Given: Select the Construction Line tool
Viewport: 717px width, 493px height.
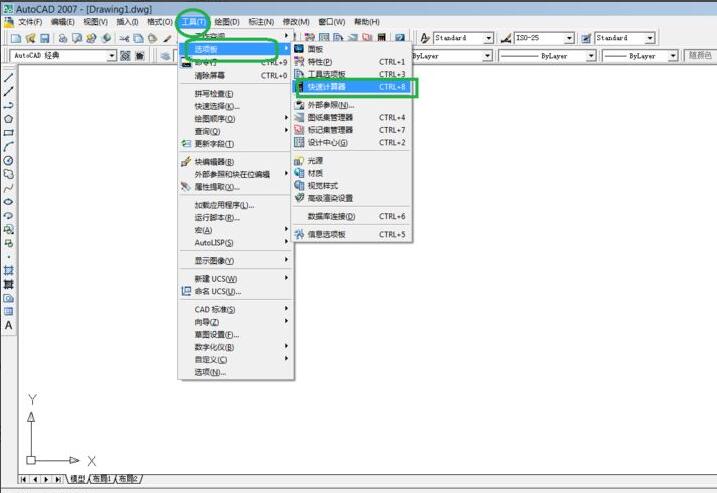Looking at the screenshot, I should tap(8, 91).
